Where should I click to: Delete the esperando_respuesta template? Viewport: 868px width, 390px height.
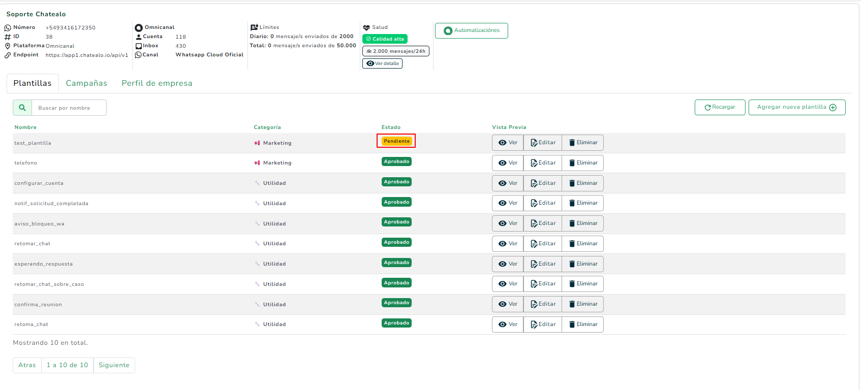[583, 264]
